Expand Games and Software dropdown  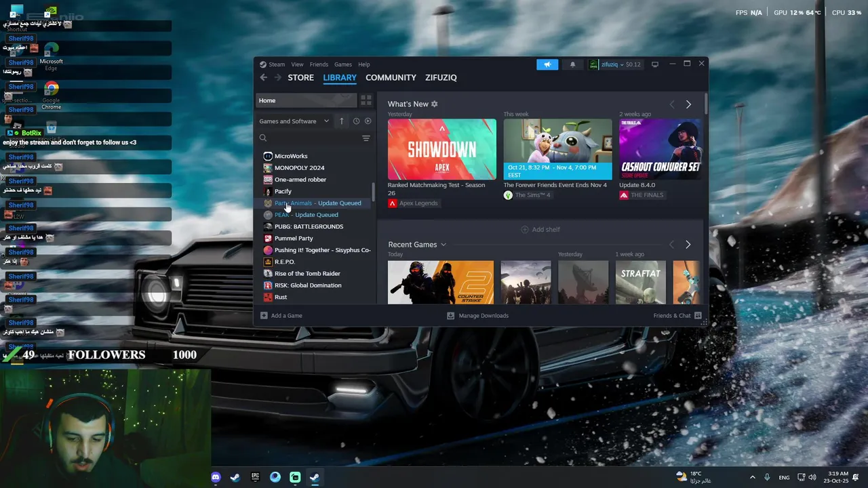click(294, 121)
